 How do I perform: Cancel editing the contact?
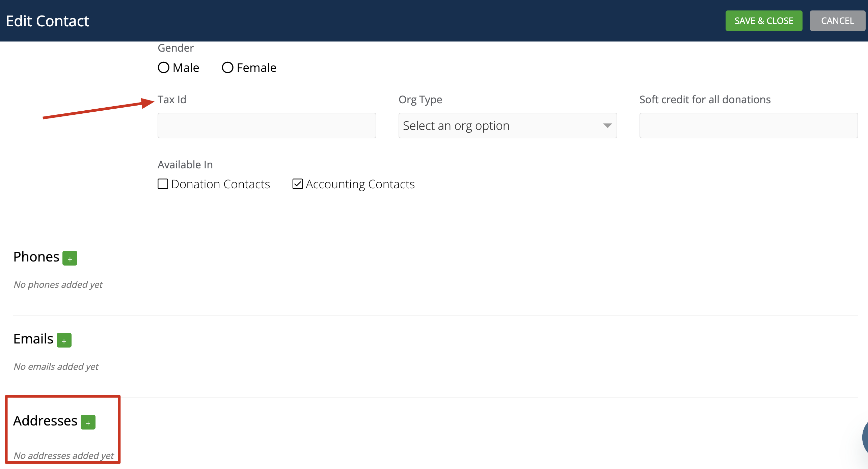837,21
